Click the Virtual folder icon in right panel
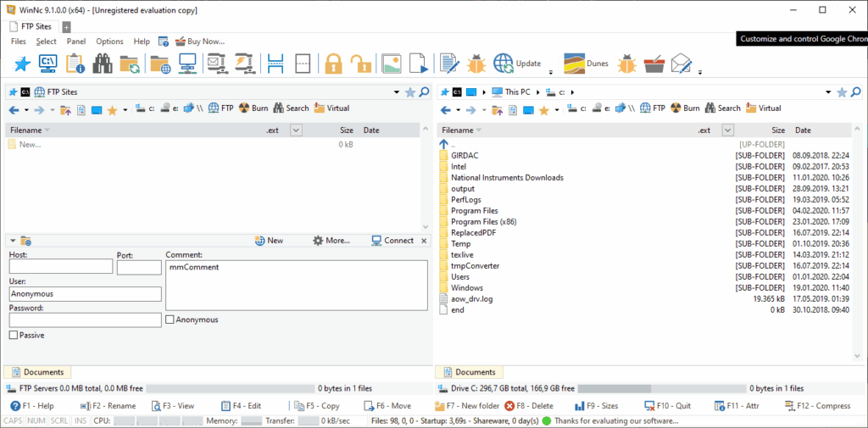 [x=751, y=108]
